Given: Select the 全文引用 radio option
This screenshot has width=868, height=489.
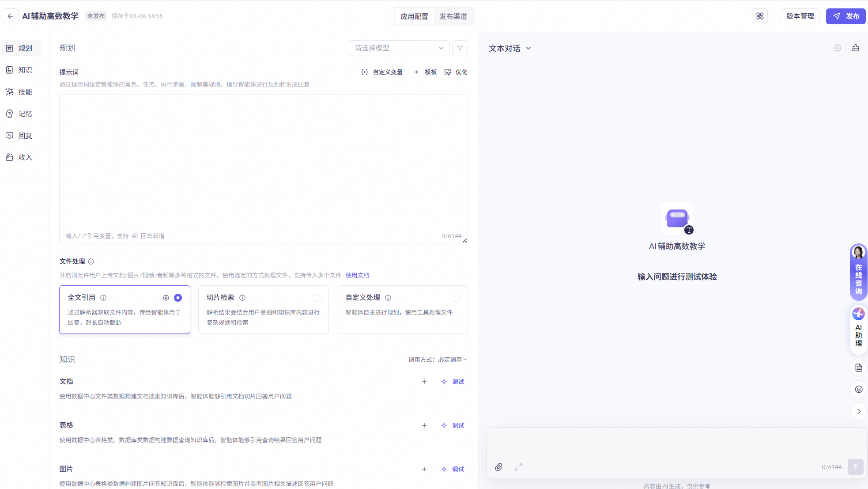Looking at the screenshot, I should 178,298.
